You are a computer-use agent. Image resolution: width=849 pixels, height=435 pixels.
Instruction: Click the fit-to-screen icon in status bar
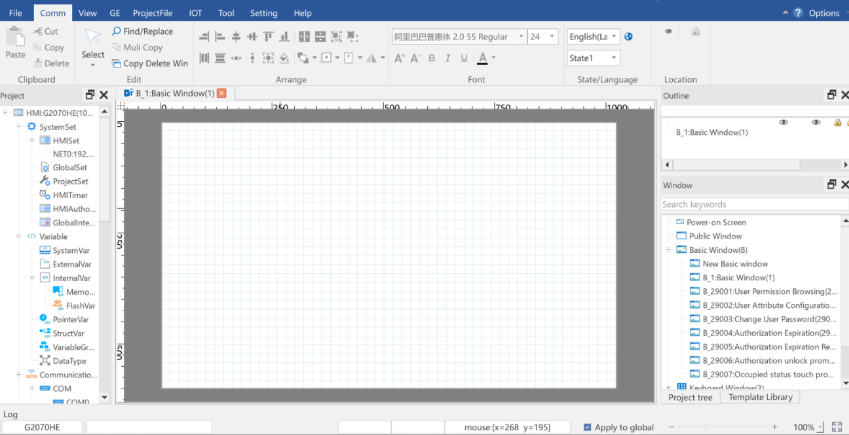click(x=837, y=427)
